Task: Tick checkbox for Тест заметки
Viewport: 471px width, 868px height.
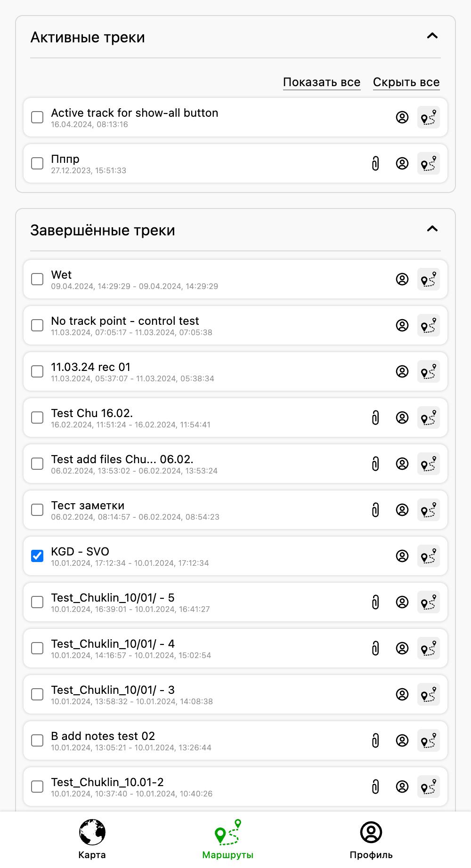Action: tap(37, 510)
